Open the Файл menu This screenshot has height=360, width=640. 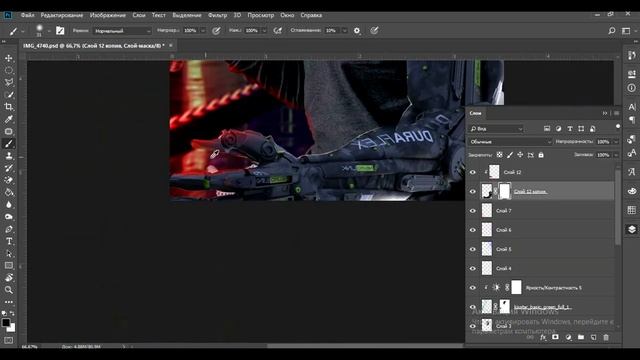coord(28,15)
